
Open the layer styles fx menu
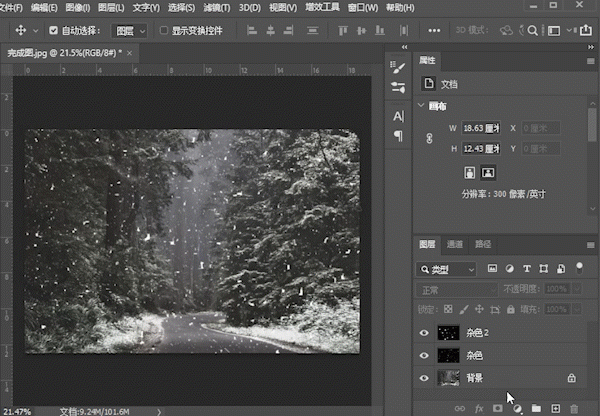tap(479, 408)
